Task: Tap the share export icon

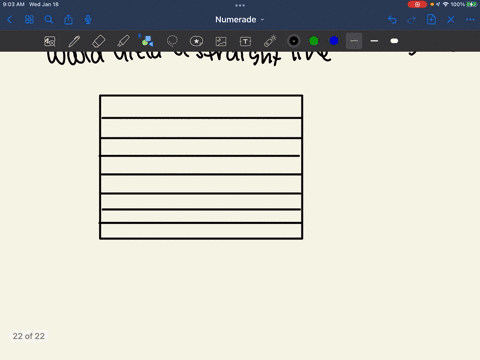Action: tap(68, 20)
